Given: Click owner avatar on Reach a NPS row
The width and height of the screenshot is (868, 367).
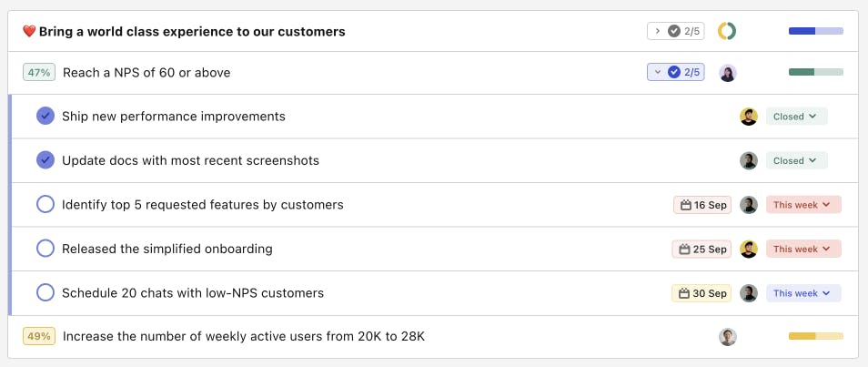Looking at the screenshot, I should (728, 73).
